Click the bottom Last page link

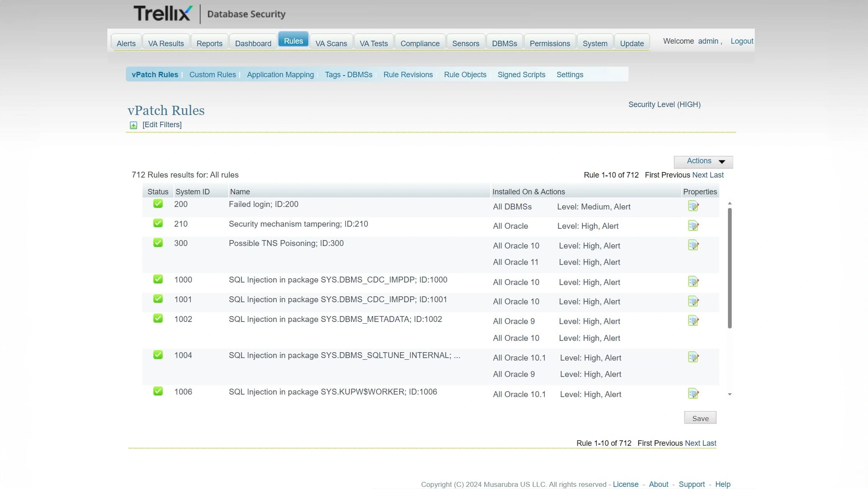click(x=709, y=443)
